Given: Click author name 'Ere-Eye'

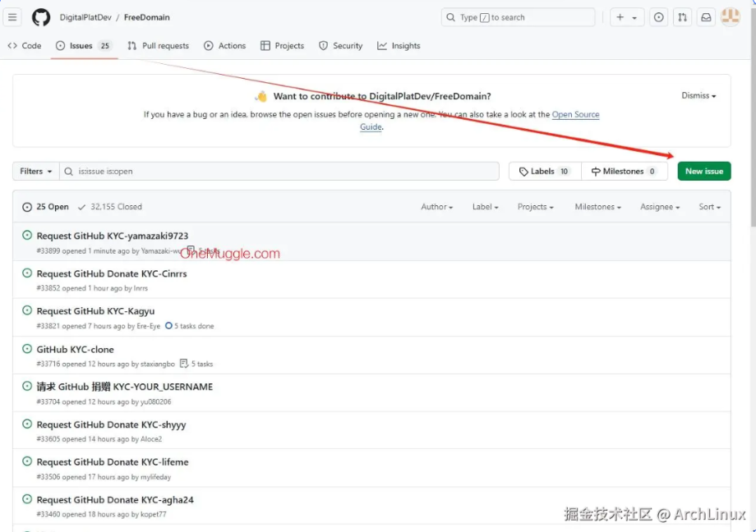Looking at the screenshot, I should click(149, 326).
